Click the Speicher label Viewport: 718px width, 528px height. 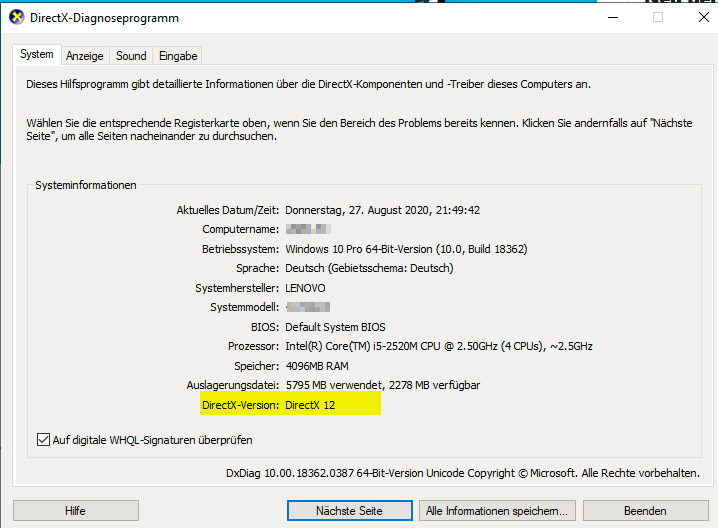click(256, 366)
